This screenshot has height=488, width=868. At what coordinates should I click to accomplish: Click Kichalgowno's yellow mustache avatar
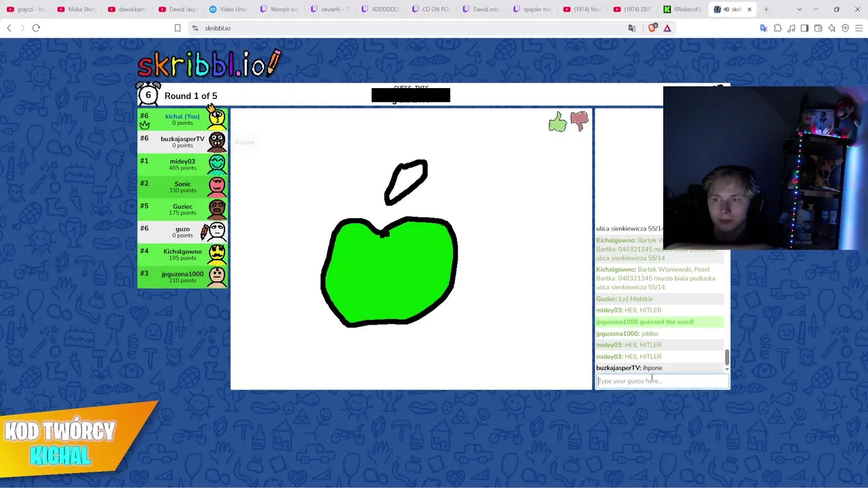coord(217,253)
